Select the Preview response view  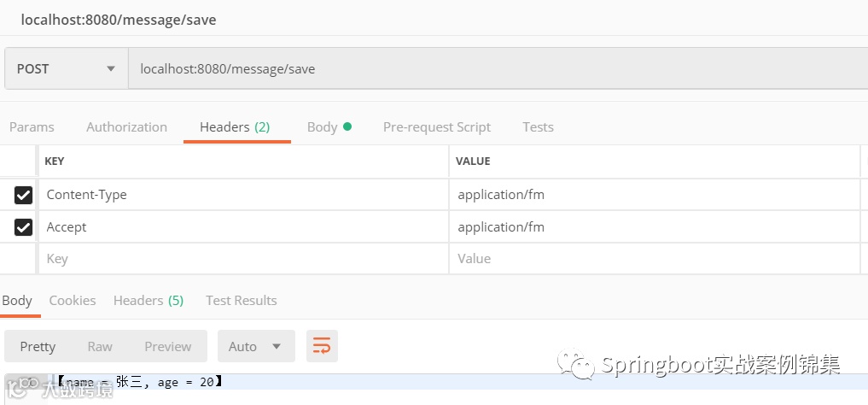168,346
